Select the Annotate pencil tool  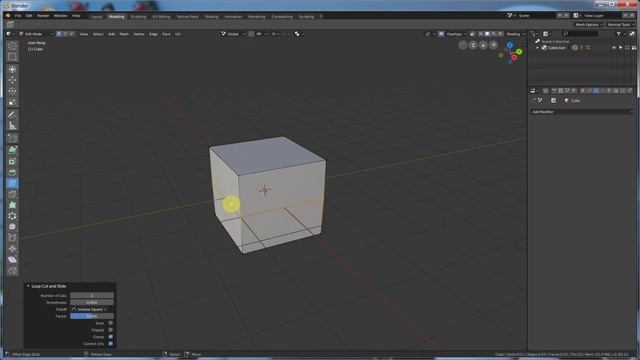point(12,115)
